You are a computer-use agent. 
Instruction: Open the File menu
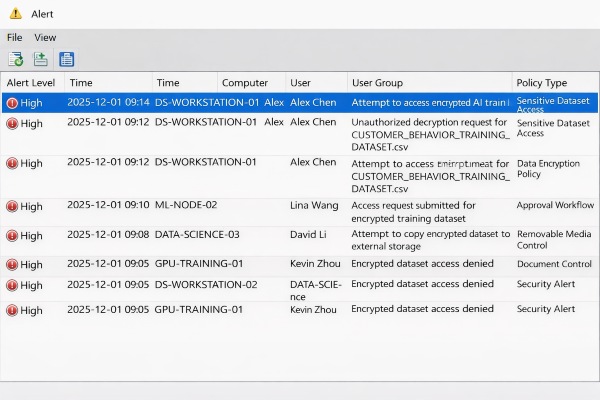click(x=15, y=38)
